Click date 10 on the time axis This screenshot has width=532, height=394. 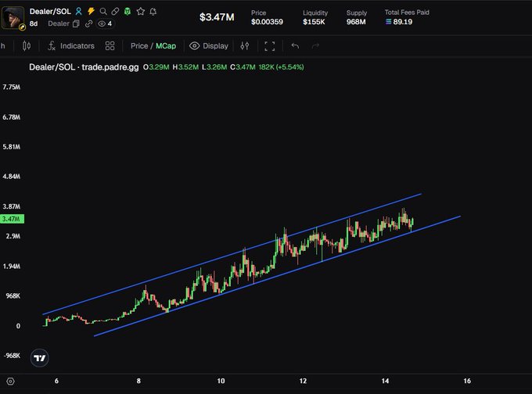pyautogui.click(x=221, y=381)
